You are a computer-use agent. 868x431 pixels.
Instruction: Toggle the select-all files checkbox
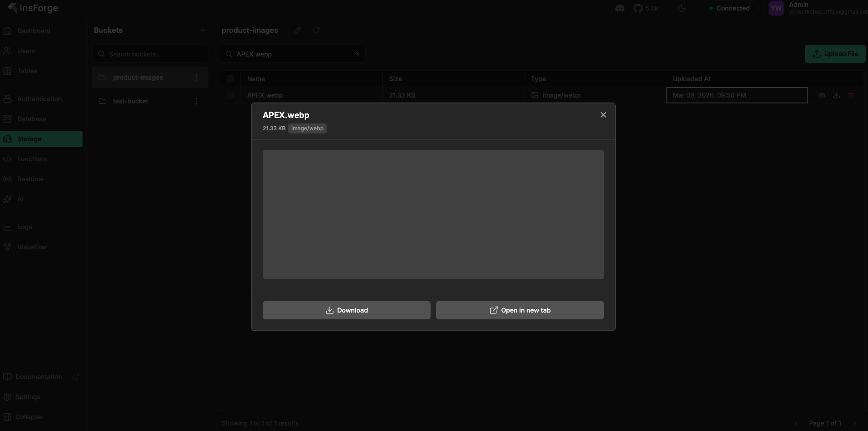click(230, 79)
